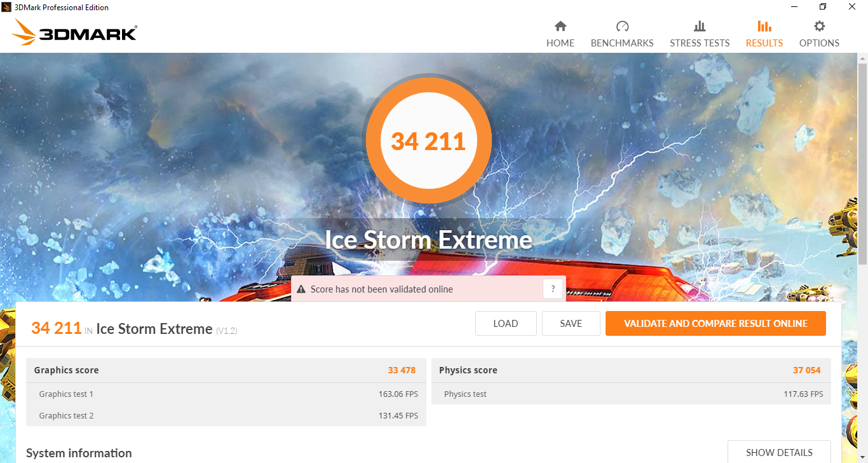The height and width of the screenshot is (463, 868).
Task: Click the warning triangle icon
Action: (301, 289)
